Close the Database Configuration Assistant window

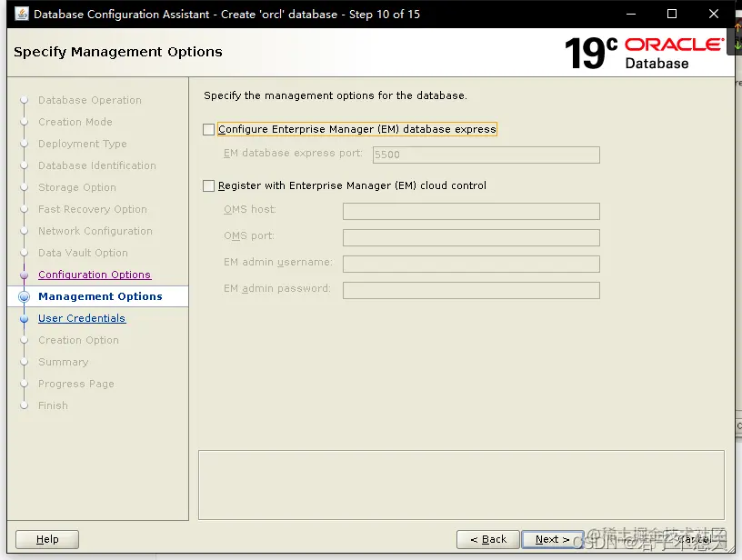714,14
